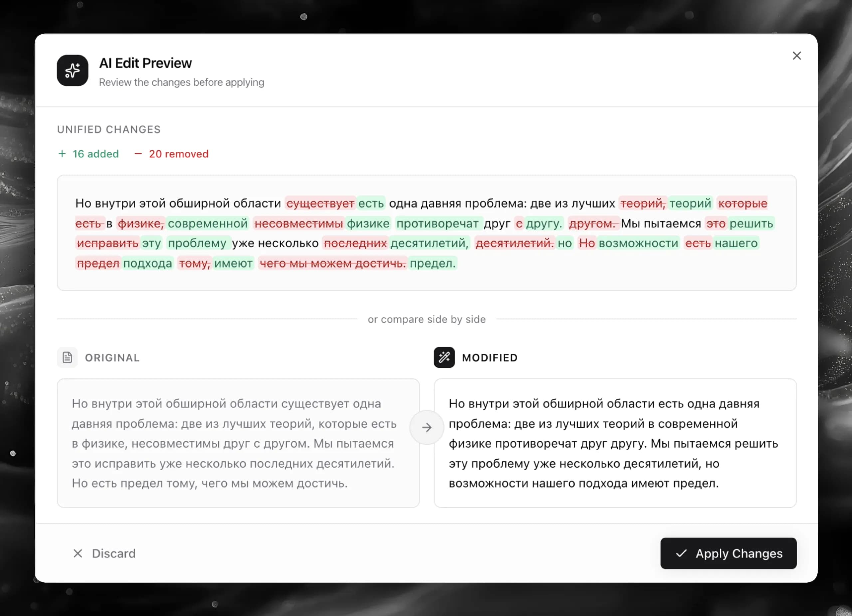Click the magic wand icon next to MODIFIED
Screen dimensions: 852x616
click(444, 357)
